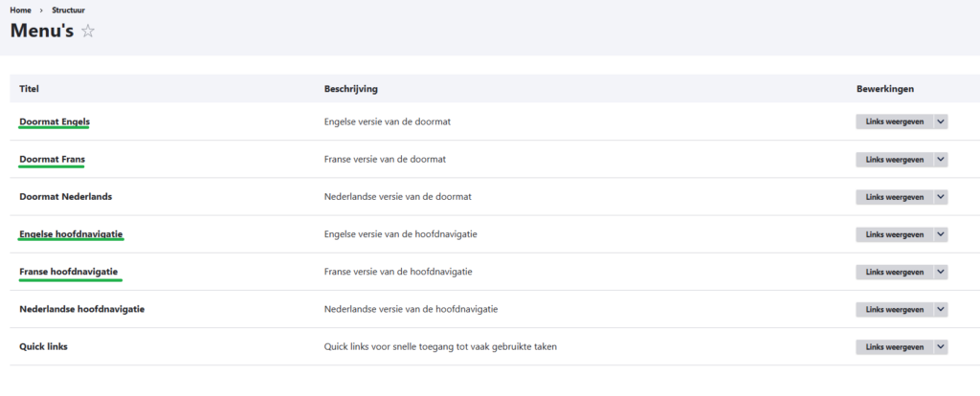Click Links weergeven for Quick links
The height and width of the screenshot is (396, 980).
tap(894, 347)
